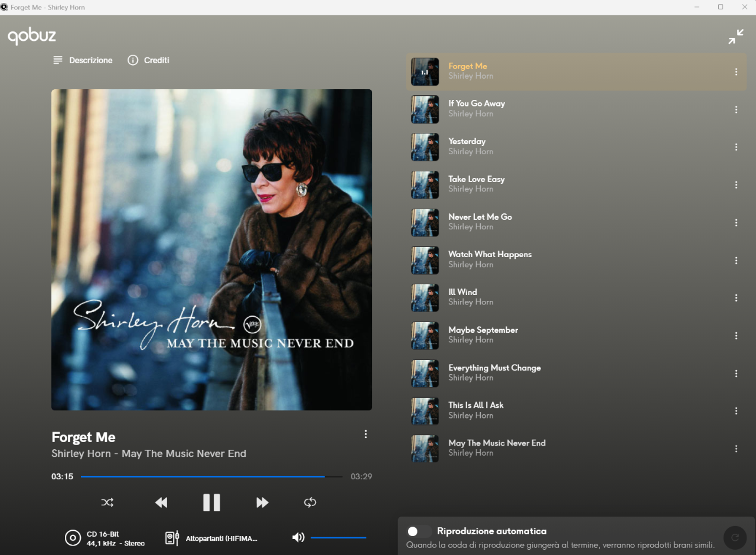756x555 pixels.
Task: Open more options for the current track title
Action: (x=366, y=434)
